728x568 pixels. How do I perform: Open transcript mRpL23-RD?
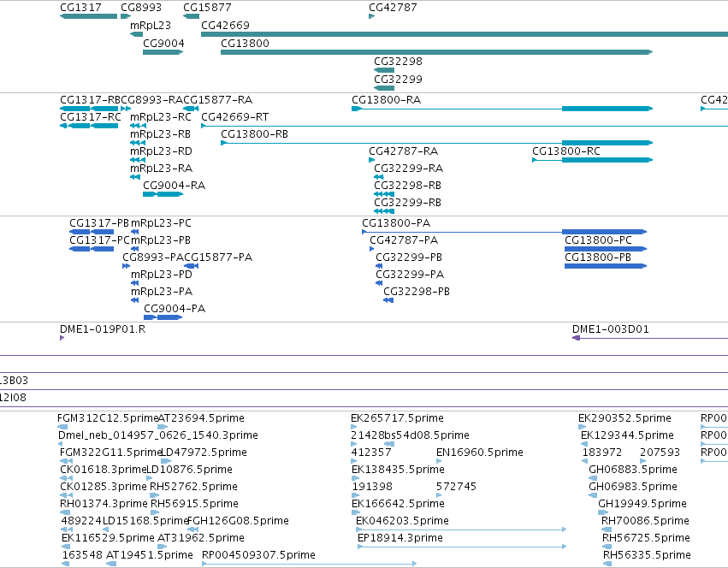point(161,151)
